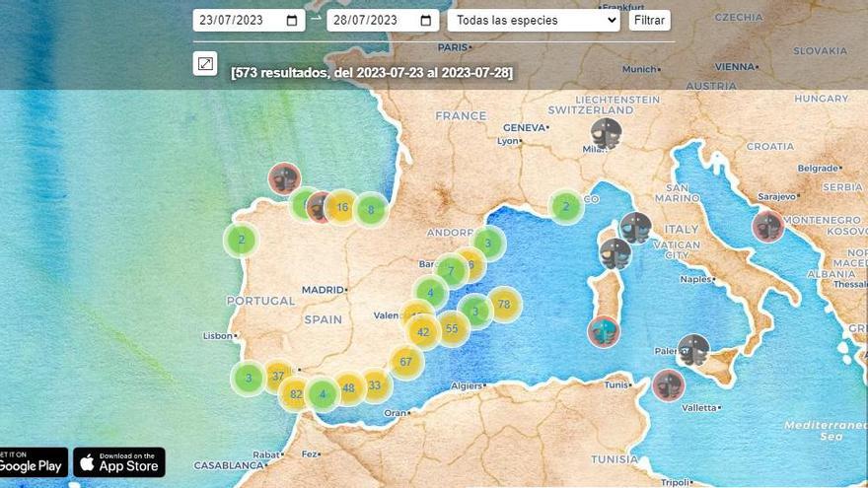The height and width of the screenshot is (488, 868).
Task: Open yellow cluster labeled 82
Action: 296,394
